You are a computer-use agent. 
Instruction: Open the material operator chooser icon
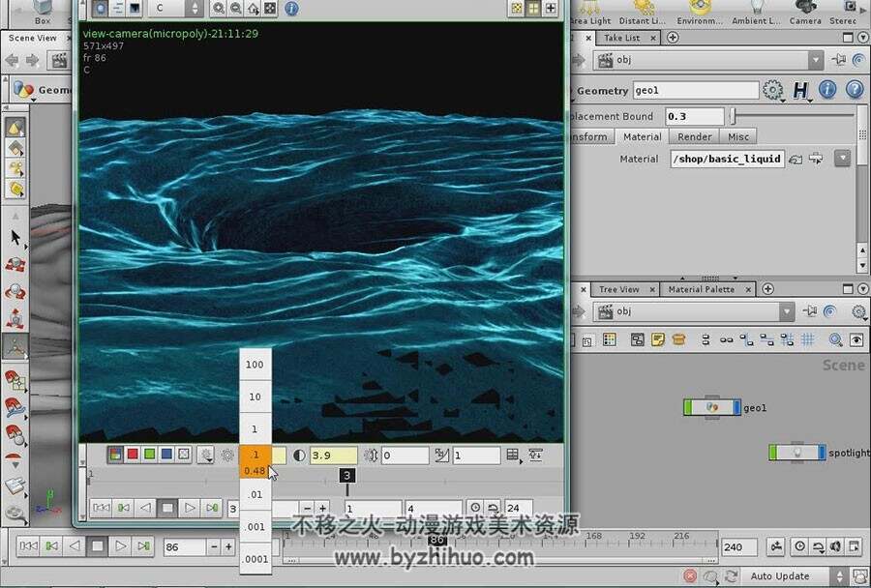pos(816,159)
